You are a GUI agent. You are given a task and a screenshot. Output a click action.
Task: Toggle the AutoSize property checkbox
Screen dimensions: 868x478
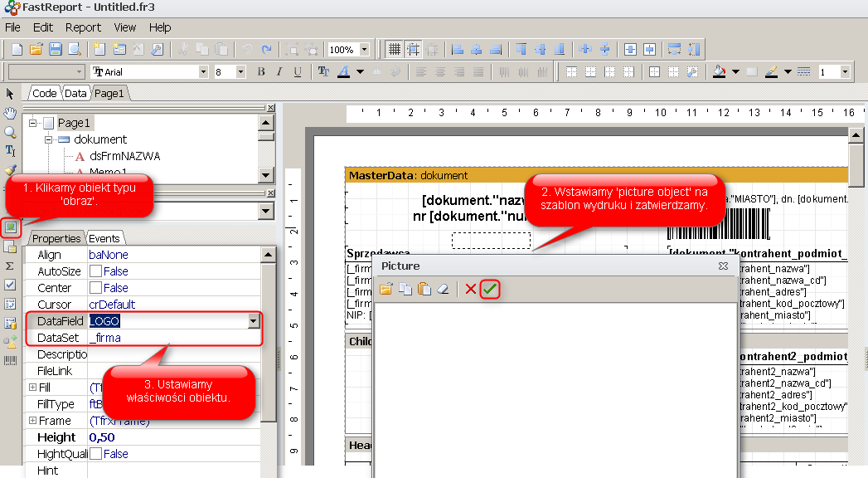95,271
